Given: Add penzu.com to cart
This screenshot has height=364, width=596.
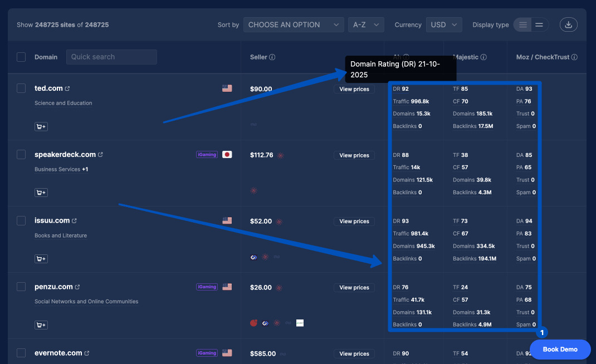Looking at the screenshot, I should (x=41, y=325).
